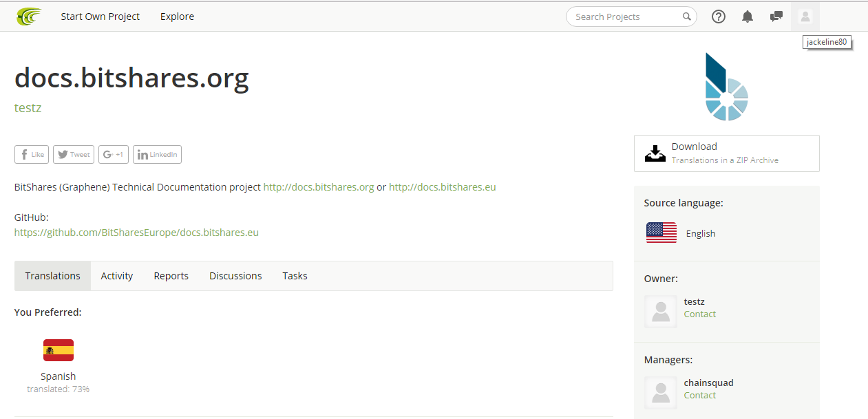The height and width of the screenshot is (419, 868).
Task: Open the Spanish translation language
Action: [59, 376]
